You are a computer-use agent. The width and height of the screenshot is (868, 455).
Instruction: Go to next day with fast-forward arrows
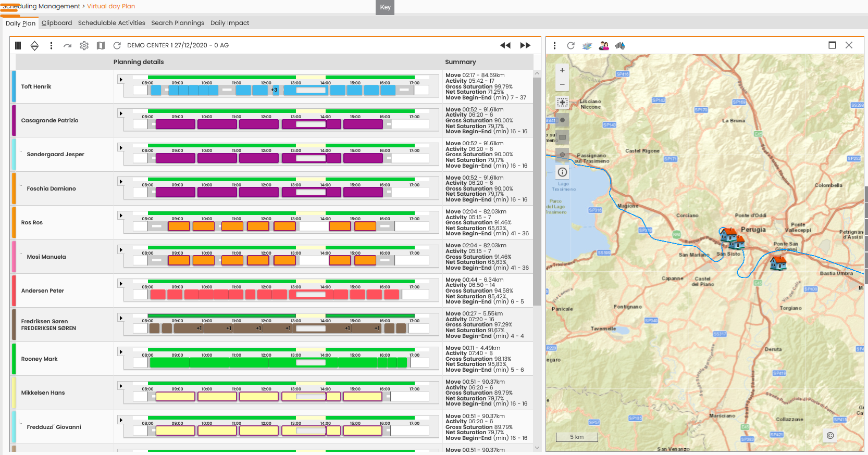pos(525,45)
